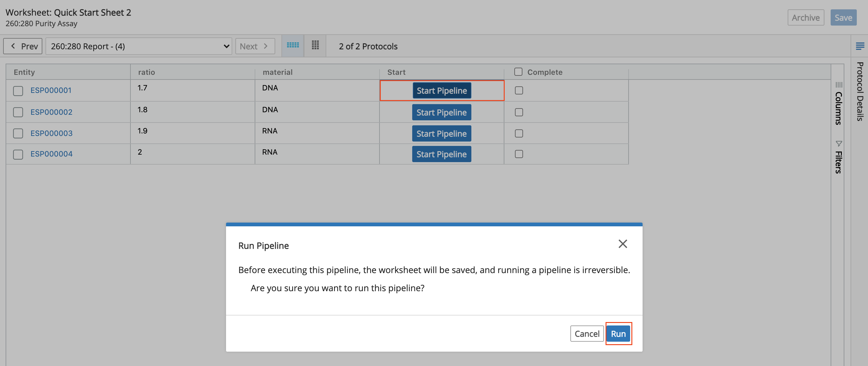Open the Protocol Details lines icon
The image size is (868, 366).
click(x=860, y=46)
